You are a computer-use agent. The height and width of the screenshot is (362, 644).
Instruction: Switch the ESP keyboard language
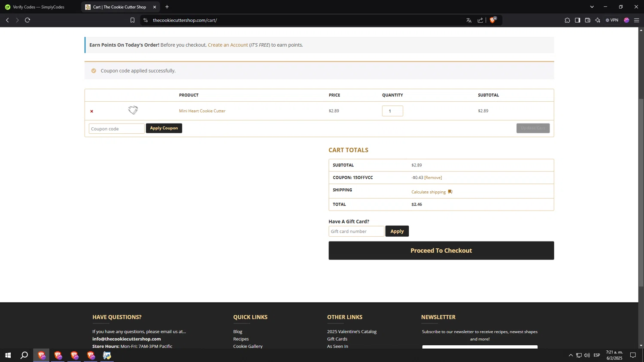coord(597,355)
